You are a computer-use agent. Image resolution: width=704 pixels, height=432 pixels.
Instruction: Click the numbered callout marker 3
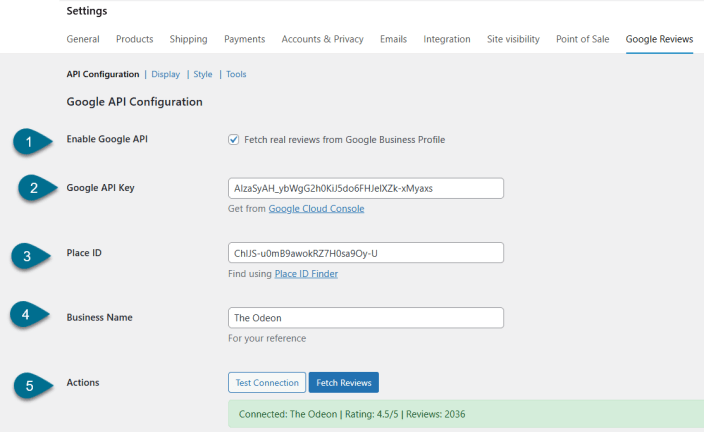[x=29, y=256]
